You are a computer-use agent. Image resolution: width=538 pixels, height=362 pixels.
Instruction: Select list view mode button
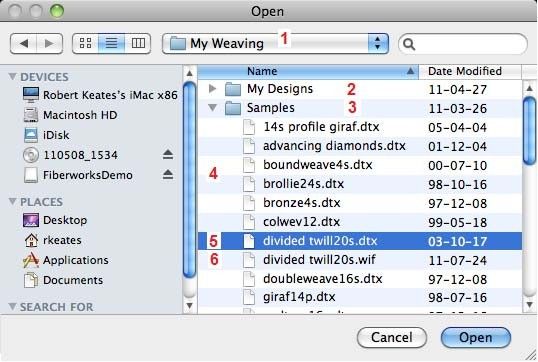point(112,44)
